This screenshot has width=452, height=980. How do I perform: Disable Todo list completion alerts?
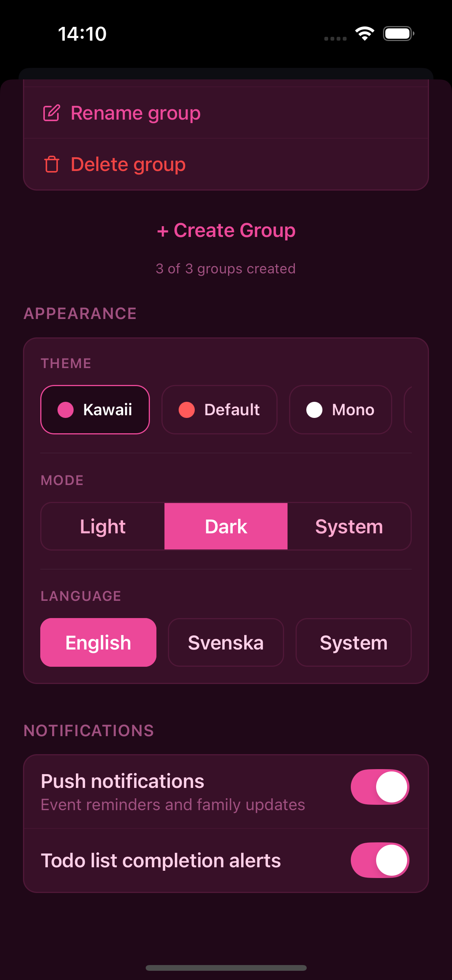pyautogui.click(x=380, y=860)
